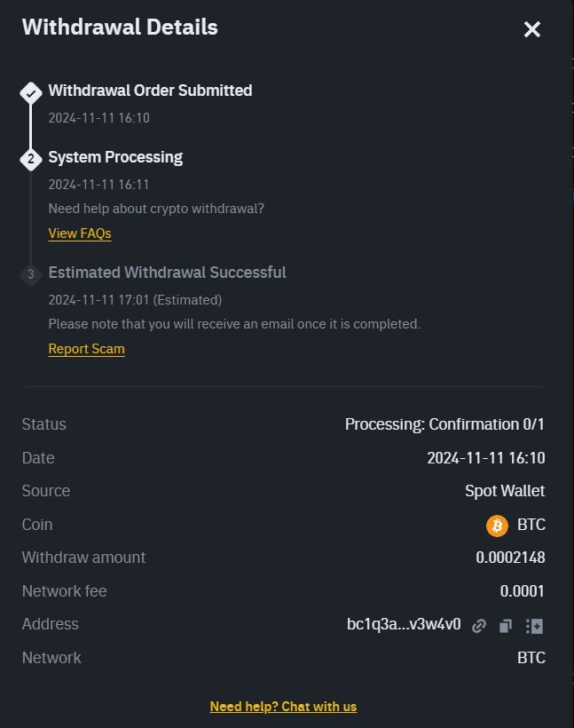574x728 pixels.
Task: Click the System Processing step title
Action: pos(115,157)
